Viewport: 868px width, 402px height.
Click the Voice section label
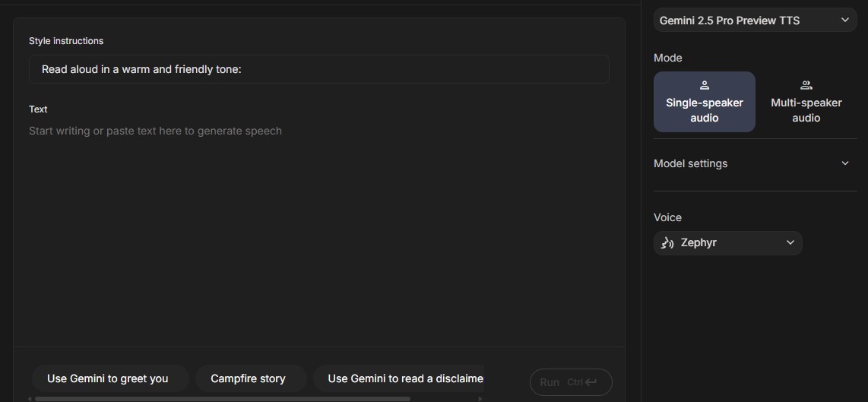point(667,217)
